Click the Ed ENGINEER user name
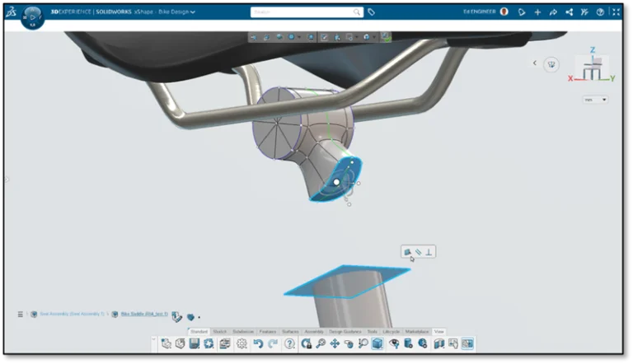633x364 pixels. tap(480, 12)
